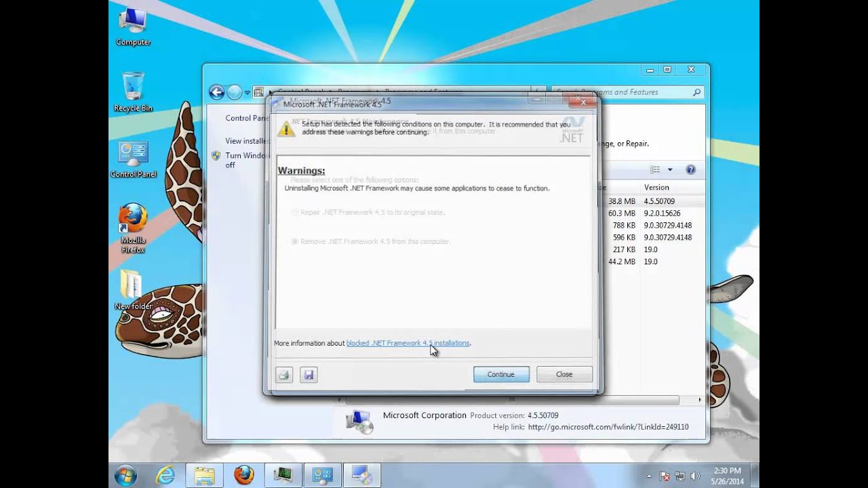868x488 pixels.
Task: Launch the Mozilla Firefox desktop shortcut
Action: click(133, 228)
